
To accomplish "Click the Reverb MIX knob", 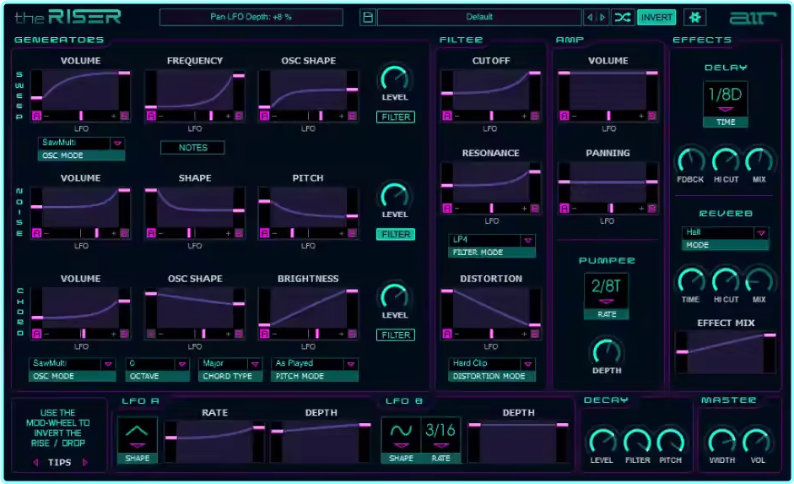I will coord(759,280).
